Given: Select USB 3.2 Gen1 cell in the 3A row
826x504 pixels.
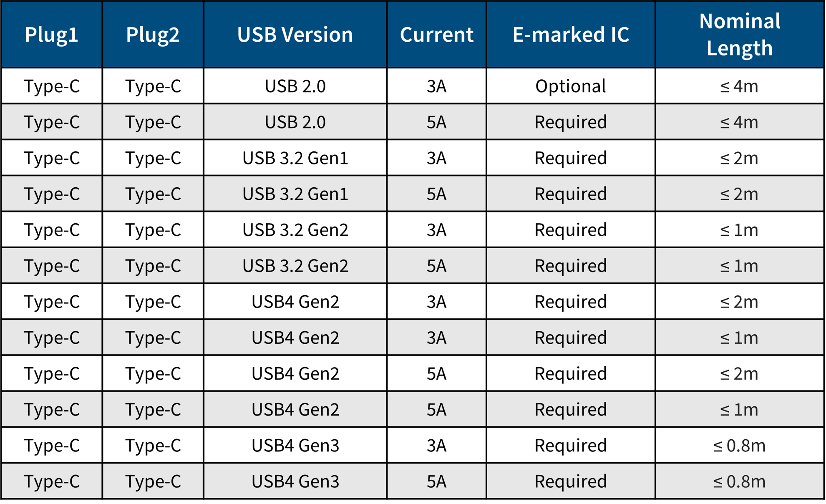Looking at the screenshot, I should pos(295,158).
